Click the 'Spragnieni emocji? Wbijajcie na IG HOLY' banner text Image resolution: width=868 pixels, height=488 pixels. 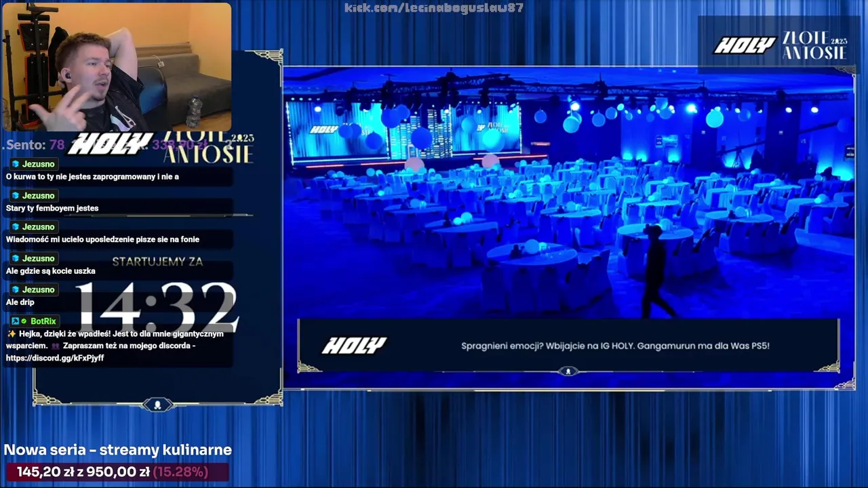(615, 346)
